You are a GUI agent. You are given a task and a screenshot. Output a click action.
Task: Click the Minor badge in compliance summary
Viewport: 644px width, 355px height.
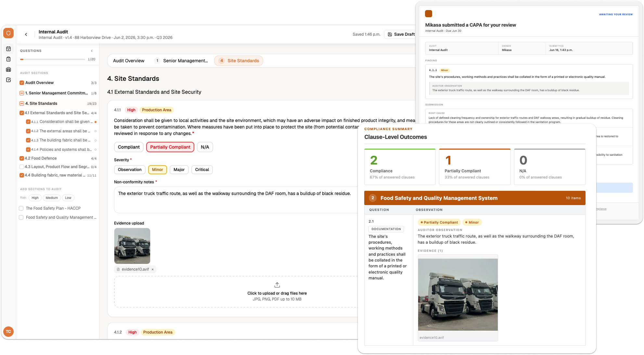472,222
